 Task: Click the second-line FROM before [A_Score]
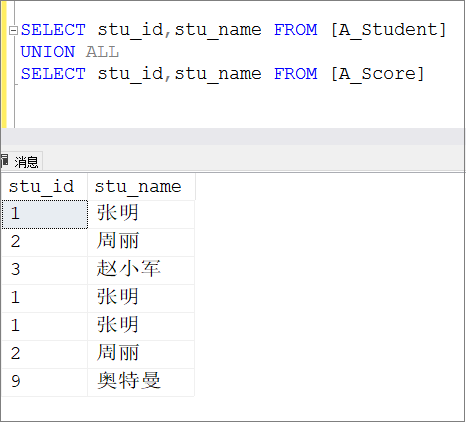click(296, 74)
